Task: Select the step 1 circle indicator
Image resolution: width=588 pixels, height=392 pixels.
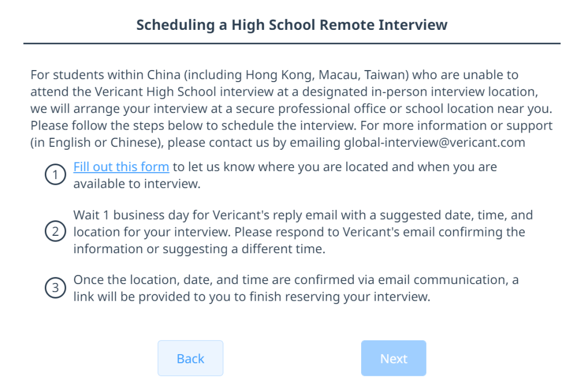Action: pyautogui.click(x=55, y=174)
